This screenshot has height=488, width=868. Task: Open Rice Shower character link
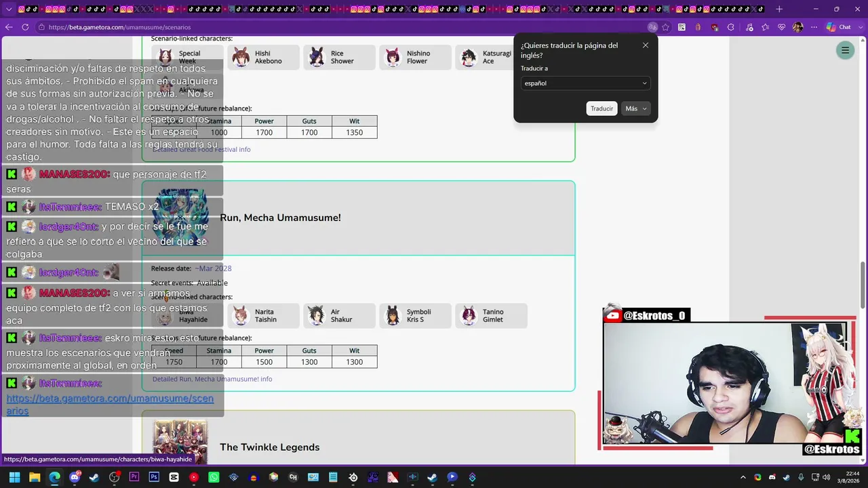pyautogui.click(x=340, y=58)
